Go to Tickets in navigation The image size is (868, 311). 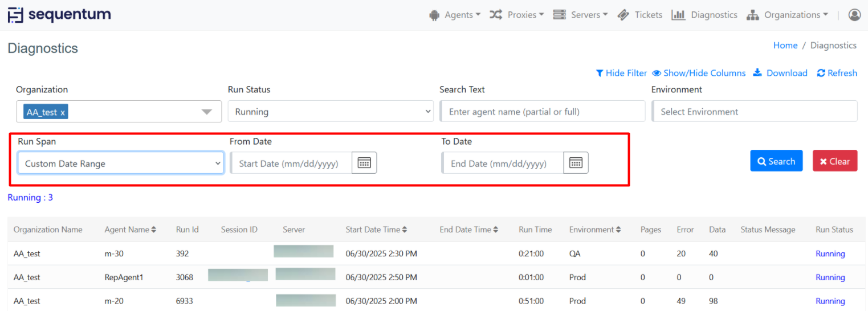click(x=640, y=15)
